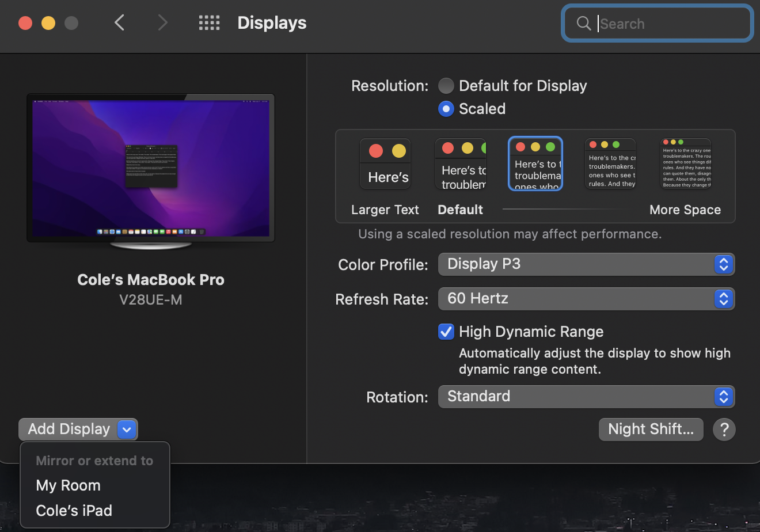Image resolution: width=760 pixels, height=532 pixels.
Task: Select Default for Display radio button
Action: point(446,86)
